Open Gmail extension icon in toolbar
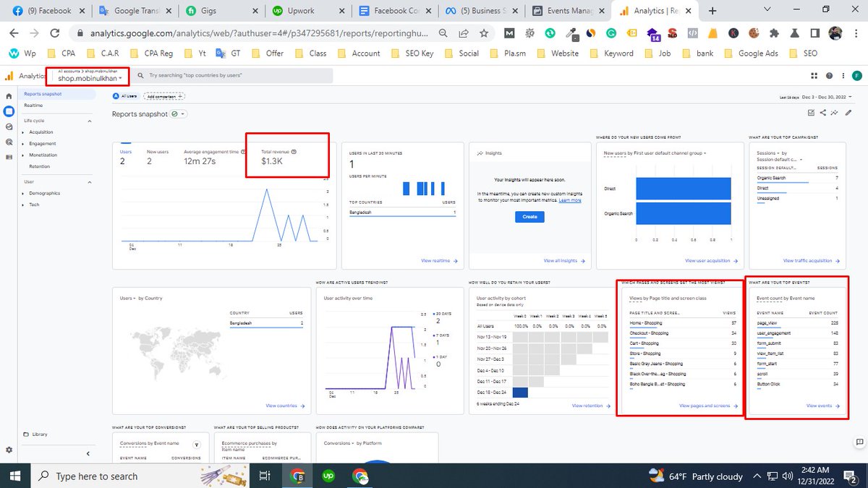This screenshot has width=868, height=488. (509, 33)
